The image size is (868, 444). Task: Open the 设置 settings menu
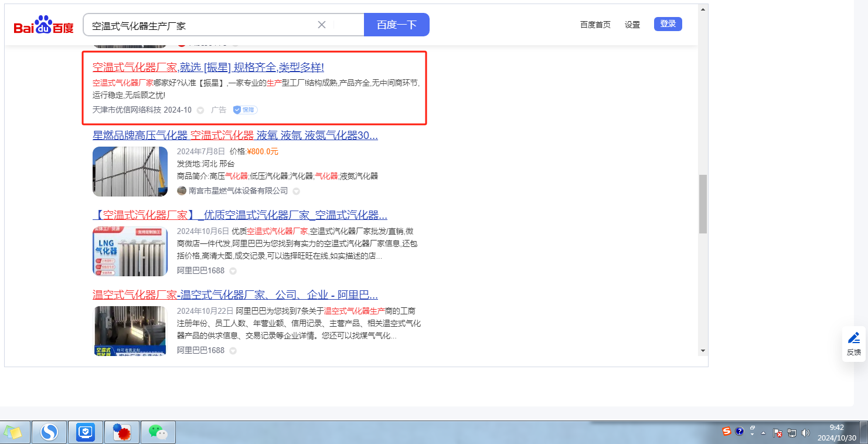[x=632, y=25]
